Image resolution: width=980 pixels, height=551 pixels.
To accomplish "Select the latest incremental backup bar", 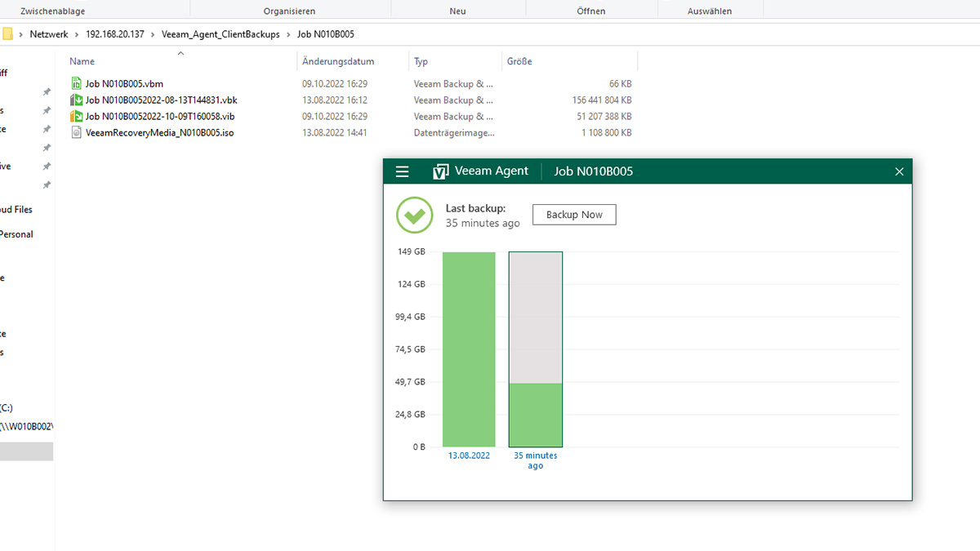I will (x=536, y=349).
